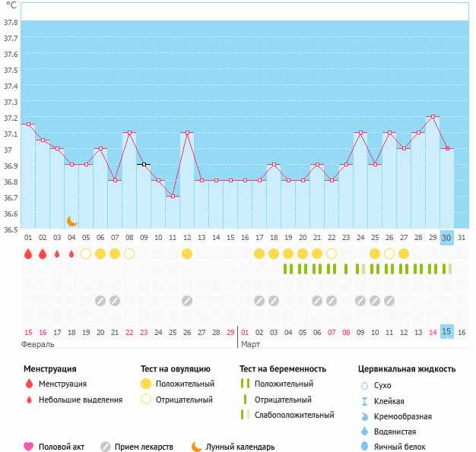The width and height of the screenshot is (476, 452).
Task: Select the small discharge drop on day 04
Action: [71, 254]
